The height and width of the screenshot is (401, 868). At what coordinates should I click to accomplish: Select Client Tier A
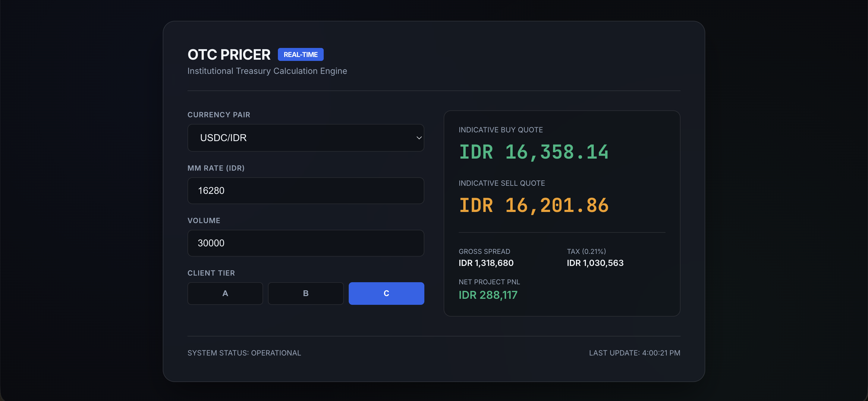tap(225, 293)
